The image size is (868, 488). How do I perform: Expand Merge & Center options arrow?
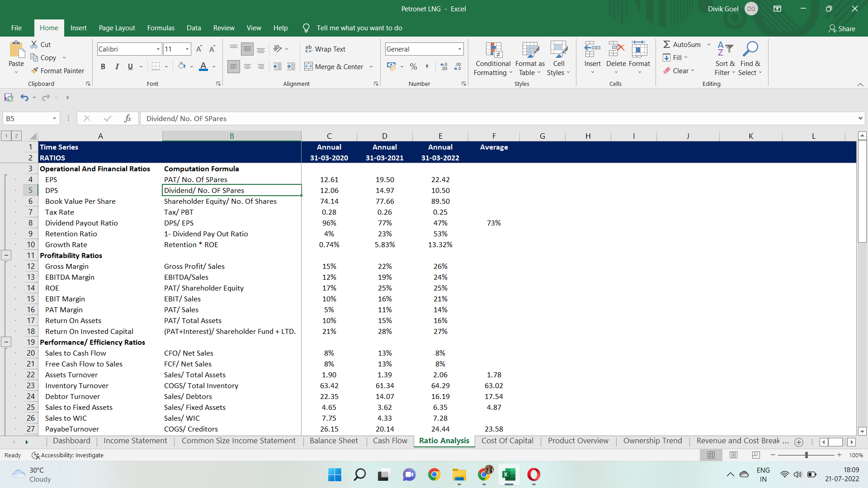(371, 67)
